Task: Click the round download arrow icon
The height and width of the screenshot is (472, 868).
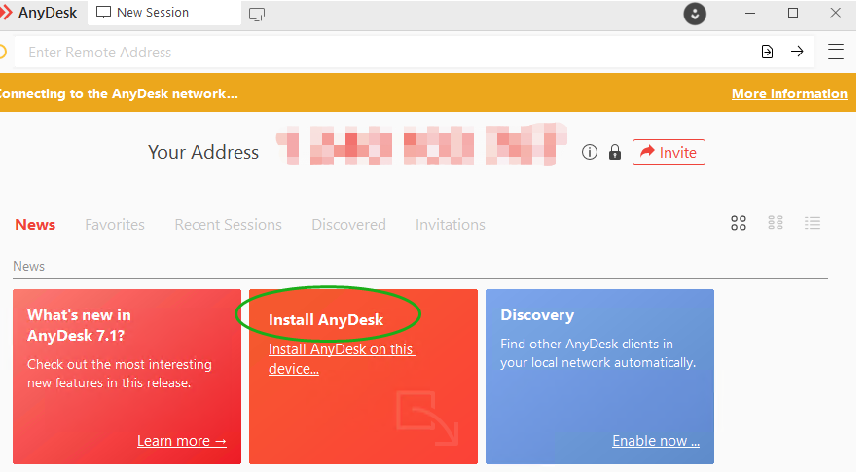Action: tap(695, 14)
